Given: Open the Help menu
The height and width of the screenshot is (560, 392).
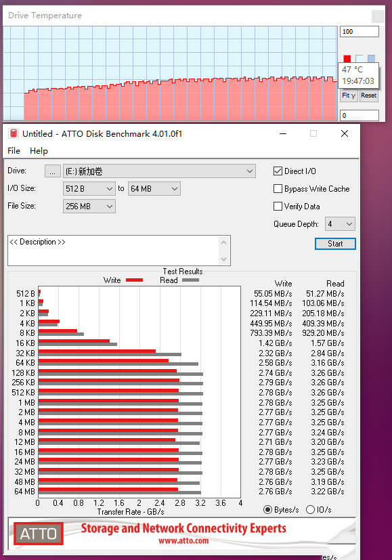Looking at the screenshot, I should [x=39, y=151].
